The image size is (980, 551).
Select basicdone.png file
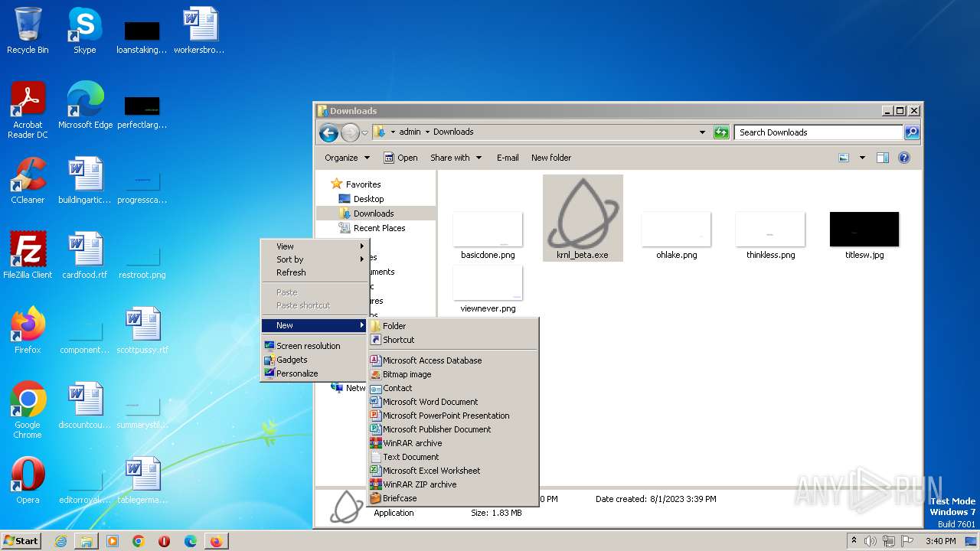[488, 236]
